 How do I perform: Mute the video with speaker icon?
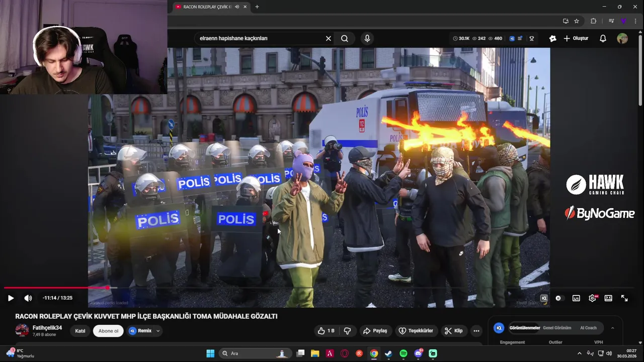point(28,298)
